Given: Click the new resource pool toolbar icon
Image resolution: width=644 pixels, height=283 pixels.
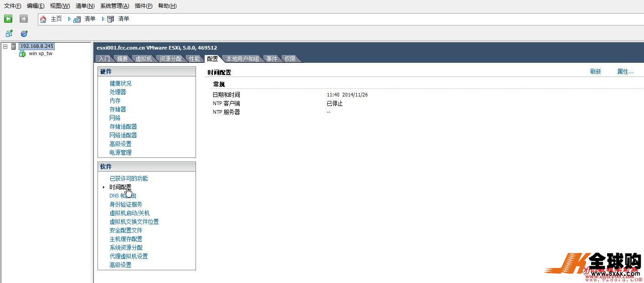Looking at the screenshot, I should pos(24,34).
